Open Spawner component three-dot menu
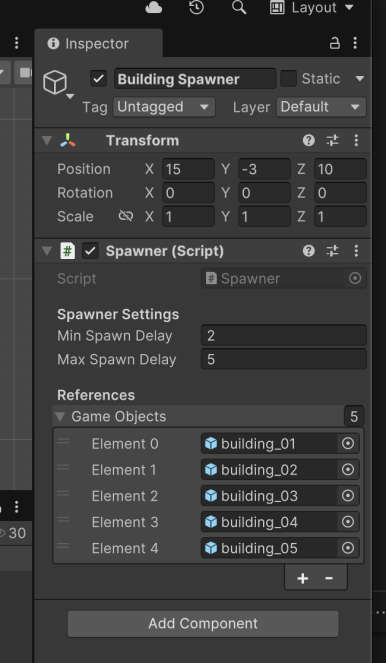 (x=356, y=251)
